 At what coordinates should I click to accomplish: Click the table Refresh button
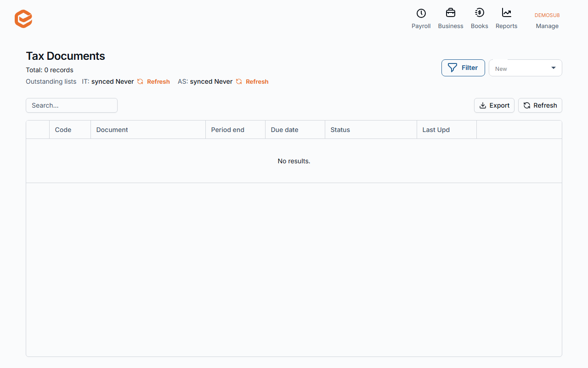pyautogui.click(x=540, y=105)
